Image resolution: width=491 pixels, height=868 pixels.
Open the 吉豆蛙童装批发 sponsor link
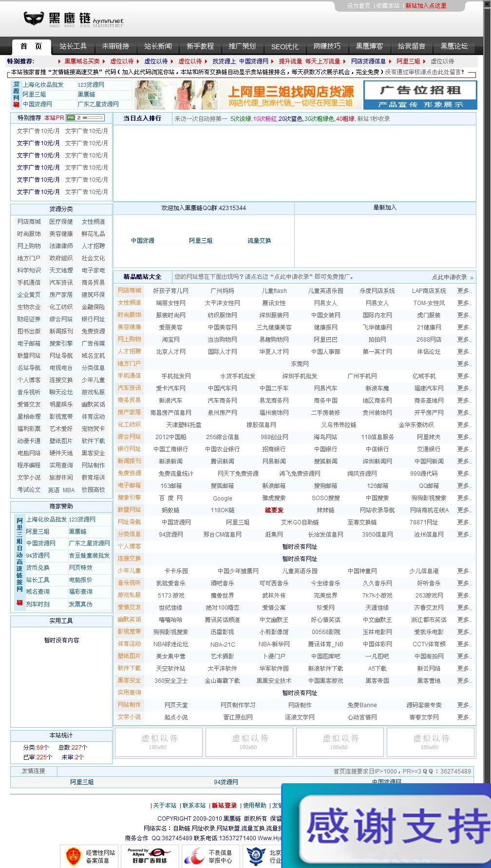pyautogui.click(x=89, y=556)
